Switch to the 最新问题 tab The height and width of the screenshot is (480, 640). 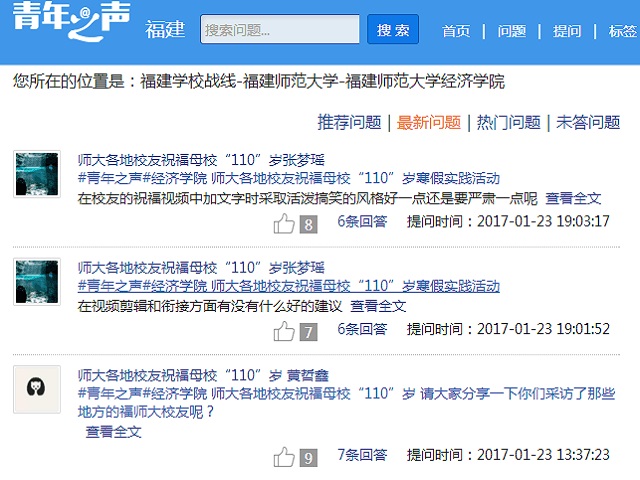[x=429, y=122]
